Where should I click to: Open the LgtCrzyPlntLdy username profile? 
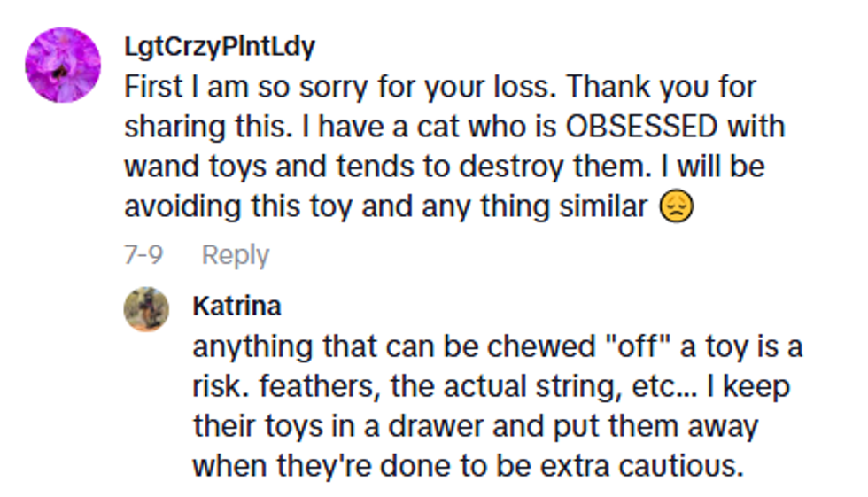pyautogui.click(x=219, y=47)
